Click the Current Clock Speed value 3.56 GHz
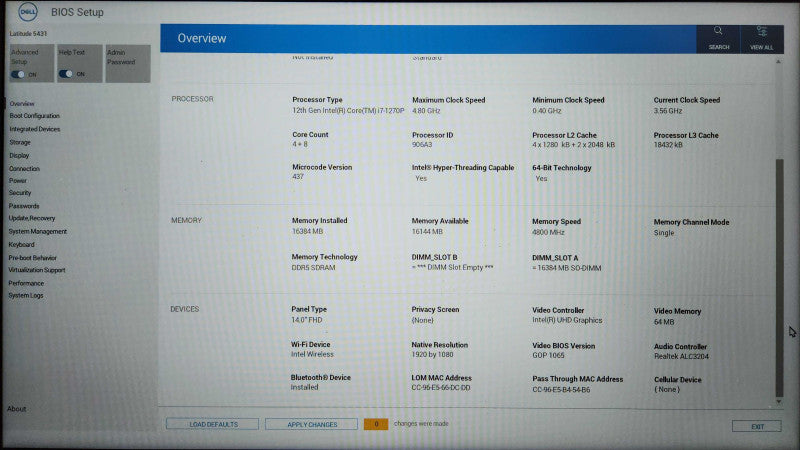Viewport: 800px width, 450px height. point(668,111)
